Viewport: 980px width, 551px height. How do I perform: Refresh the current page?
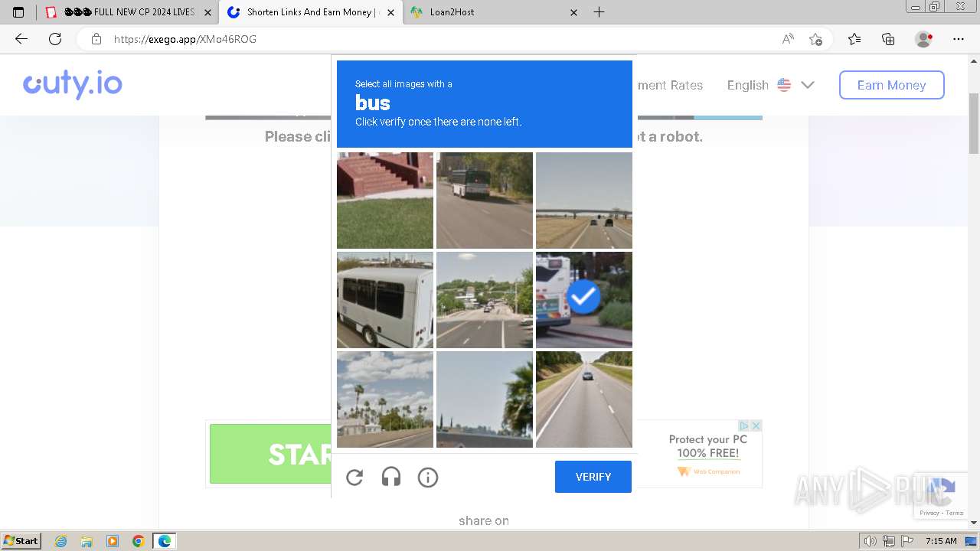click(x=55, y=39)
